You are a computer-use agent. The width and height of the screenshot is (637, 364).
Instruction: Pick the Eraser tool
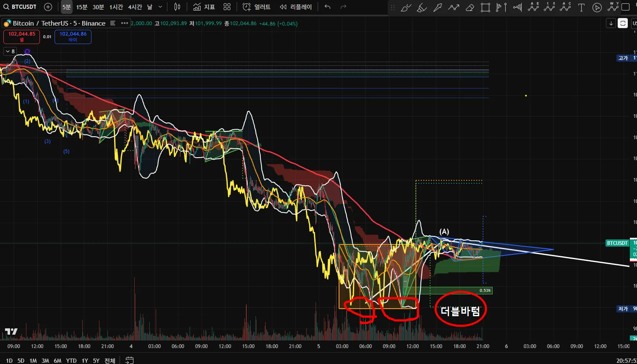coord(470,7)
